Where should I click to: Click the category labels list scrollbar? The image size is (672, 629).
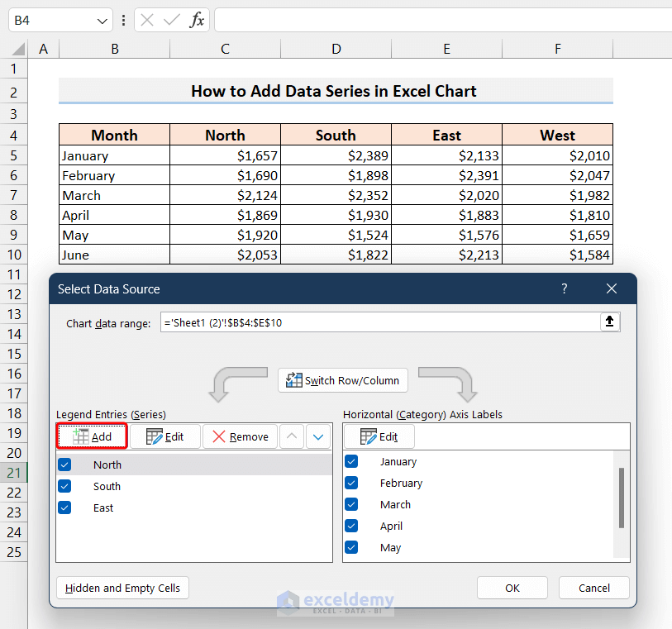(x=622, y=498)
